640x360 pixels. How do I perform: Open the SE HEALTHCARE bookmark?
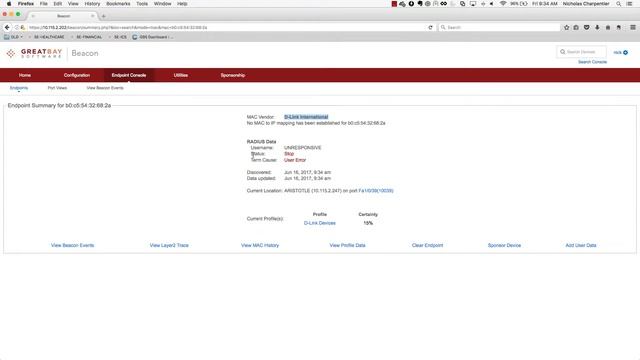49,37
